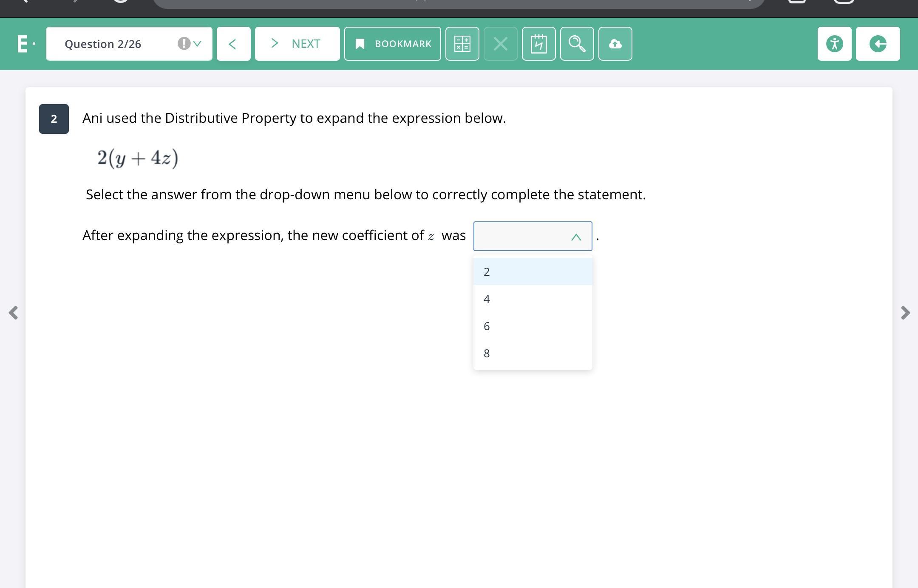Click the magnifier zoom icon
The width and height of the screenshot is (918, 588).
click(x=577, y=44)
